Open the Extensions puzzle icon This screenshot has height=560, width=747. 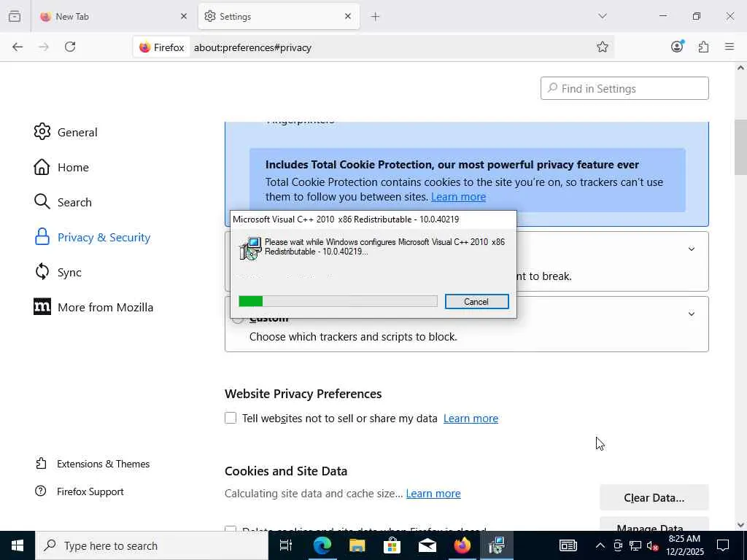pyautogui.click(x=703, y=47)
